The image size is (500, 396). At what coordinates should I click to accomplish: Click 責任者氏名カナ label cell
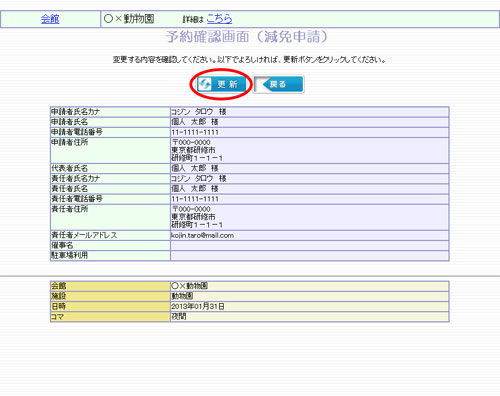coord(110,178)
